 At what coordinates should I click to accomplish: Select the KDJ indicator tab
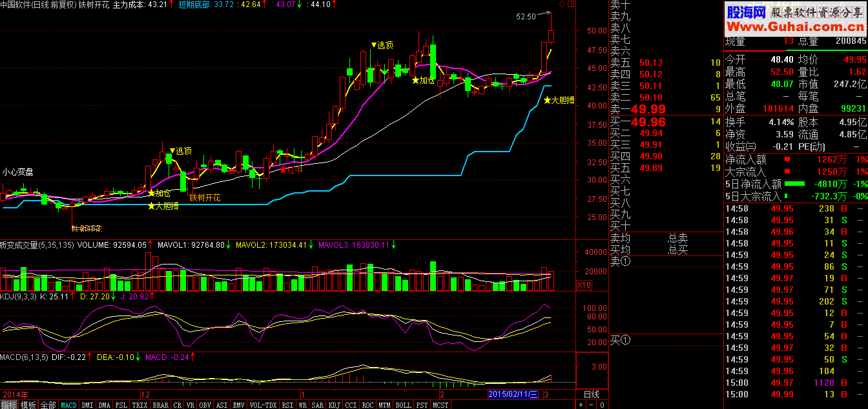point(335,404)
